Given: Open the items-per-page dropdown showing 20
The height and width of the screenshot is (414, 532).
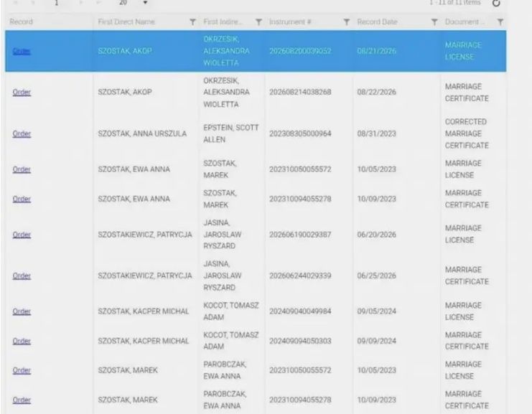Looking at the screenshot, I should 145,3.
